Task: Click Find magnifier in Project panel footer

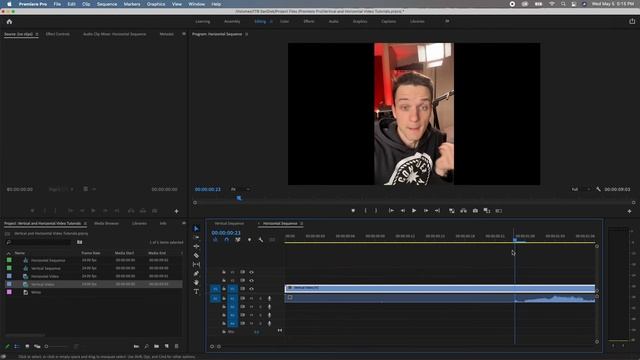Action: click(147, 346)
